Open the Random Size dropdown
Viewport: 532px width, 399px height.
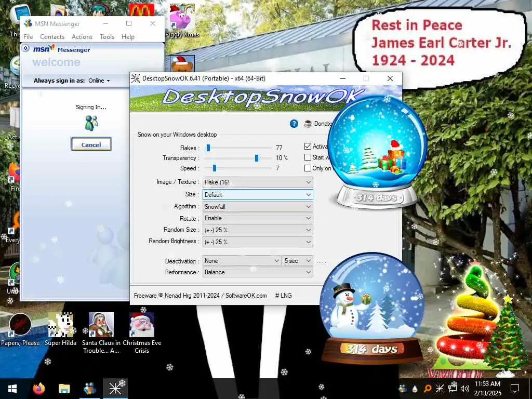(258, 230)
